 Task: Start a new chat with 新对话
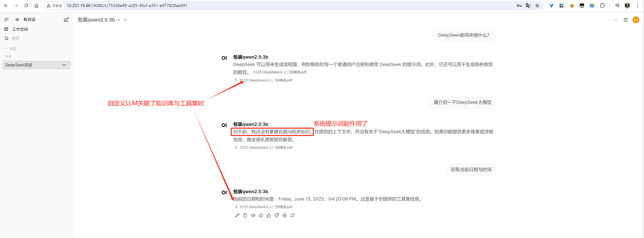[x=29, y=20]
